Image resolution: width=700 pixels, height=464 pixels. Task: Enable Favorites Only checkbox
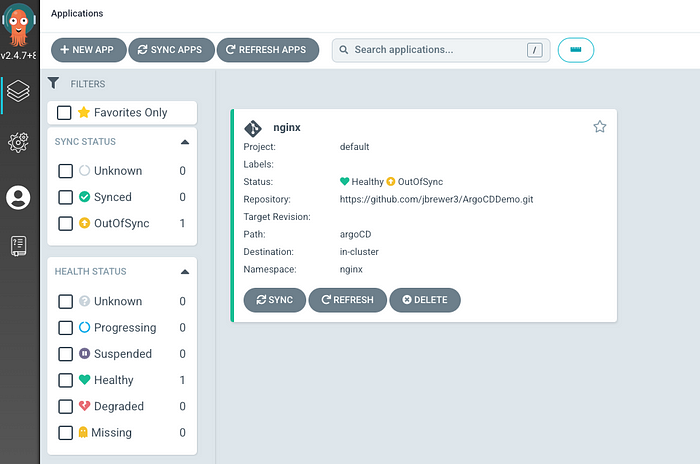coord(64,113)
